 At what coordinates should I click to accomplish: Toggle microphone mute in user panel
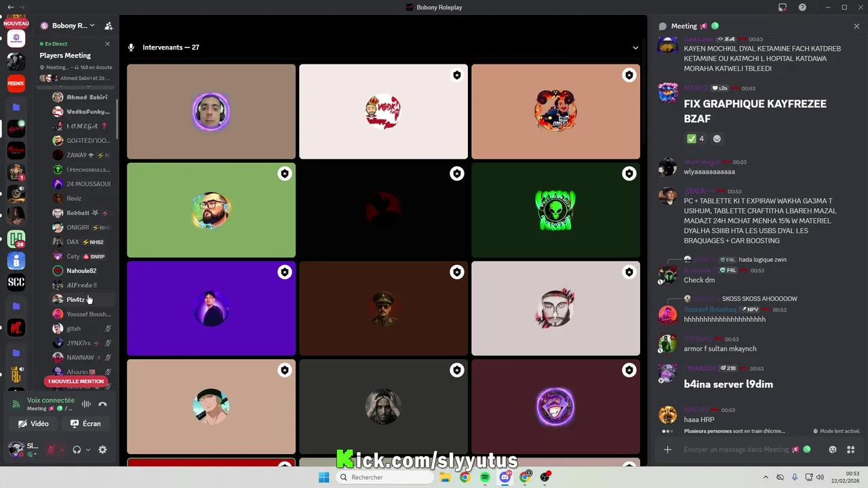point(51,449)
